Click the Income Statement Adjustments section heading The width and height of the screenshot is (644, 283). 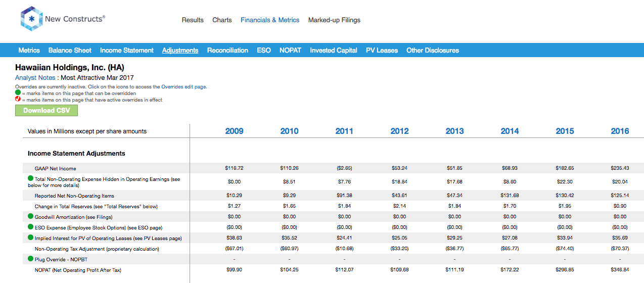[x=76, y=153]
